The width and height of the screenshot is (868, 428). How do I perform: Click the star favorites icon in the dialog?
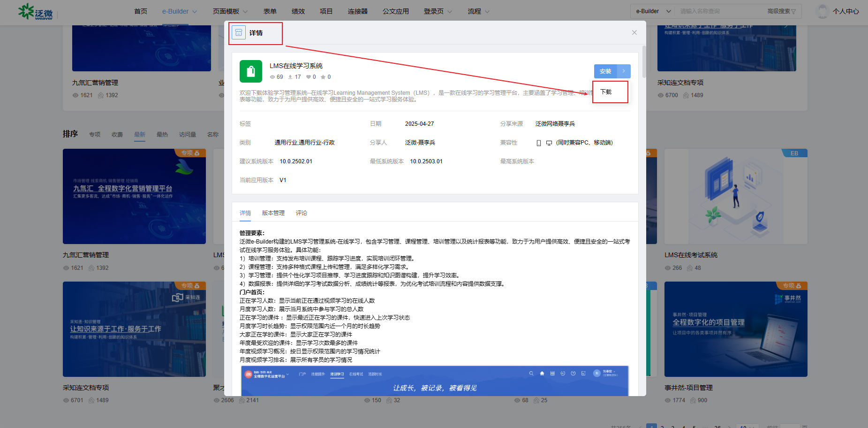pos(323,77)
